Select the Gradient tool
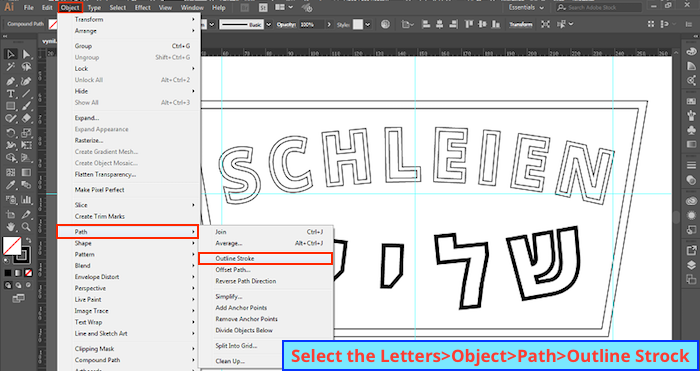 26,172
